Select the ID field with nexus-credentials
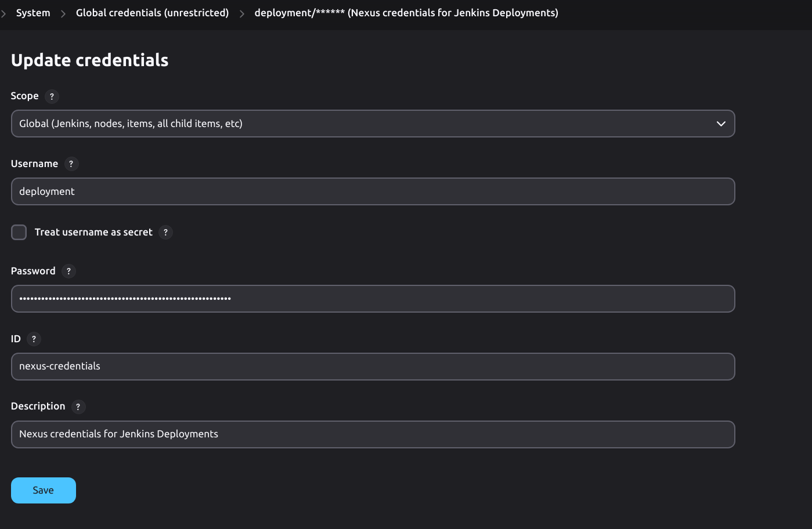Screen dimensions: 812x529 click(x=373, y=367)
